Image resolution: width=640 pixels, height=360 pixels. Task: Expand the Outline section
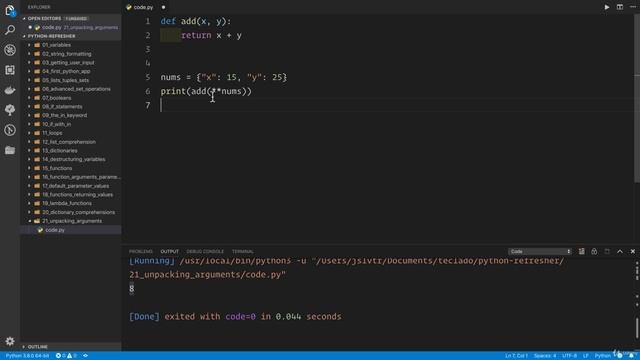click(x=71, y=347)
